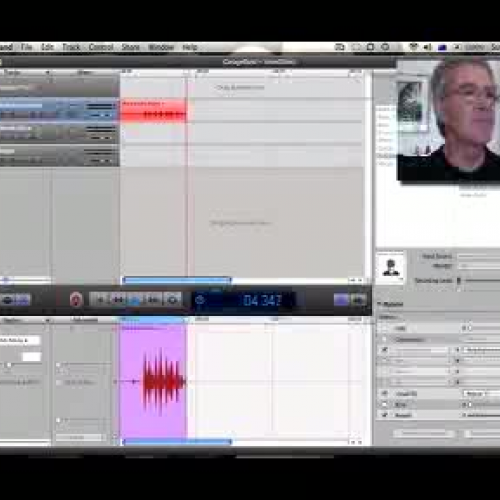Open the Monitor dropdown
The height and width of the screenshot is (500, 500).
[479, 266]
